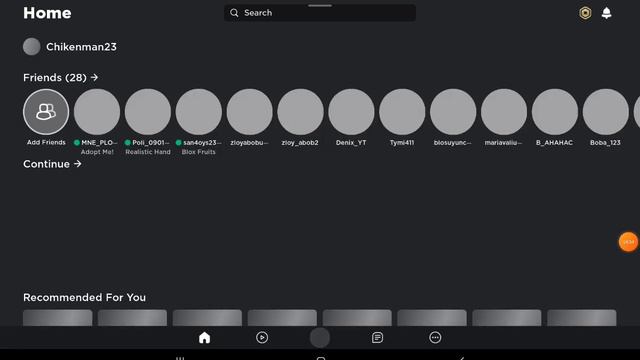640x360 pixels.
Task: Open the Discover play-icon tab
Action: [x=262, y=338]
